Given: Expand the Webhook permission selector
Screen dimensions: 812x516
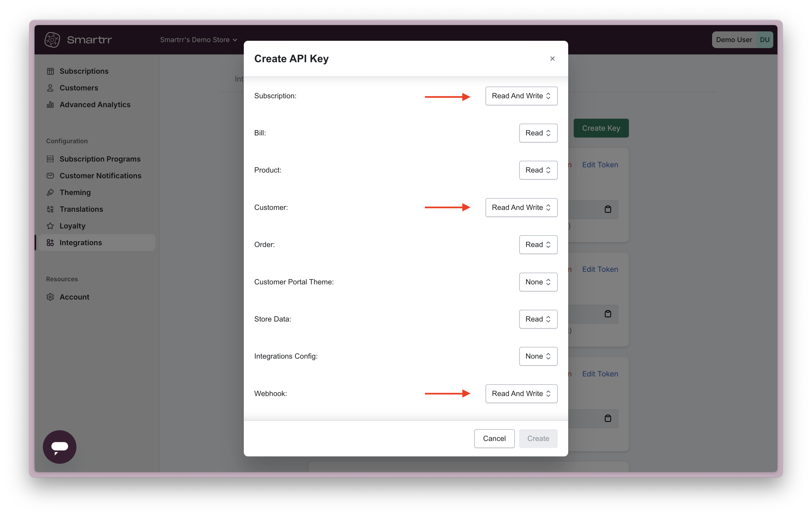Looking at the screenshot, I should (521, 394).
